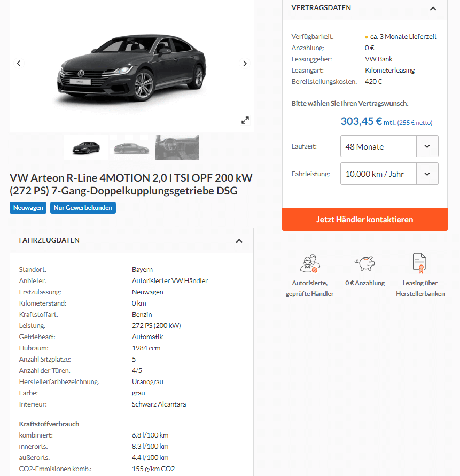The width and height of the screenshot is (460, 476).
Task: Click the piggy bank icon
Action: [x=365, y=263]
